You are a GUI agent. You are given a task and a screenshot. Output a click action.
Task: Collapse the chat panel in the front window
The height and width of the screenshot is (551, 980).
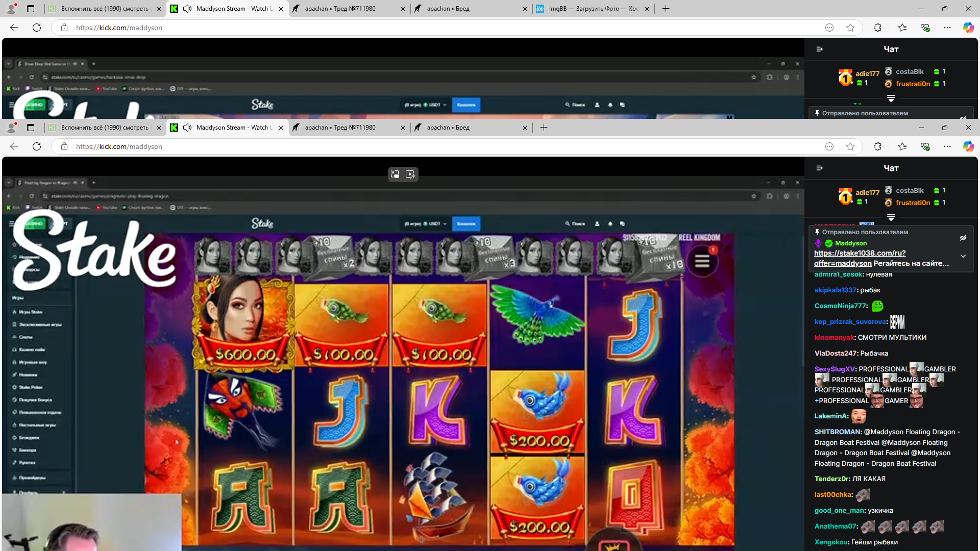pyautogui.click(x=819, y=168)
